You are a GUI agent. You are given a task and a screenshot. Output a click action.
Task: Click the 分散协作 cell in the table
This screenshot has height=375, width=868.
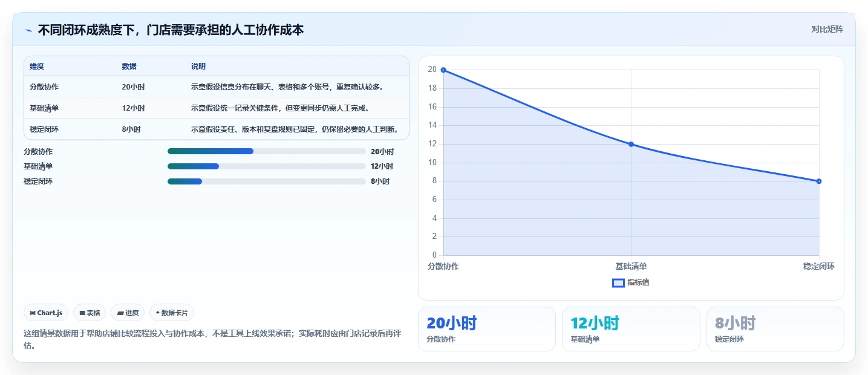[44, 87]
